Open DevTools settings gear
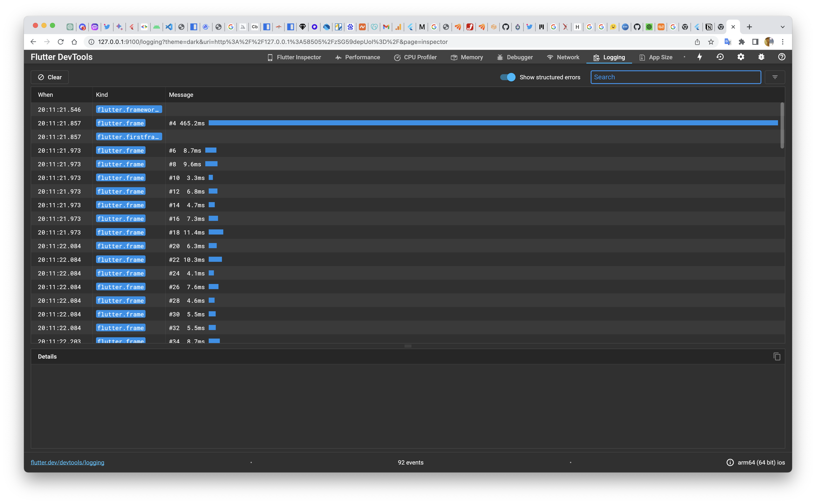This screenshot has width=816, height=504. [x=741, y=57]
